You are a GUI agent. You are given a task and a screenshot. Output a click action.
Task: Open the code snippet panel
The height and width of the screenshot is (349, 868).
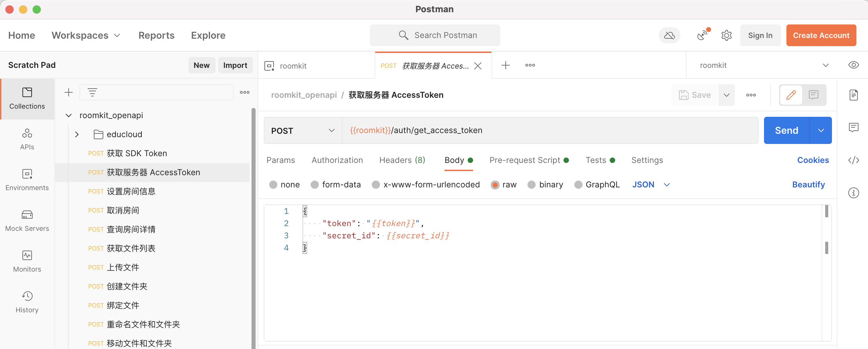click(854, 160)
